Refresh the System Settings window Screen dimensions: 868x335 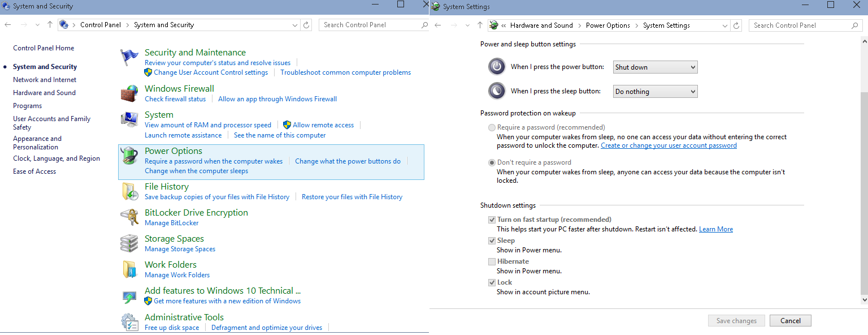coord(736,25)
